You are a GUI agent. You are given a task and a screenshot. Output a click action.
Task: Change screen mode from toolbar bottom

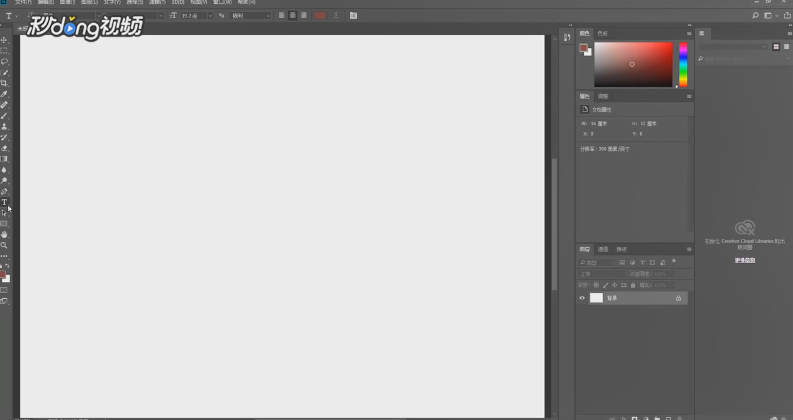click(4, 301)
